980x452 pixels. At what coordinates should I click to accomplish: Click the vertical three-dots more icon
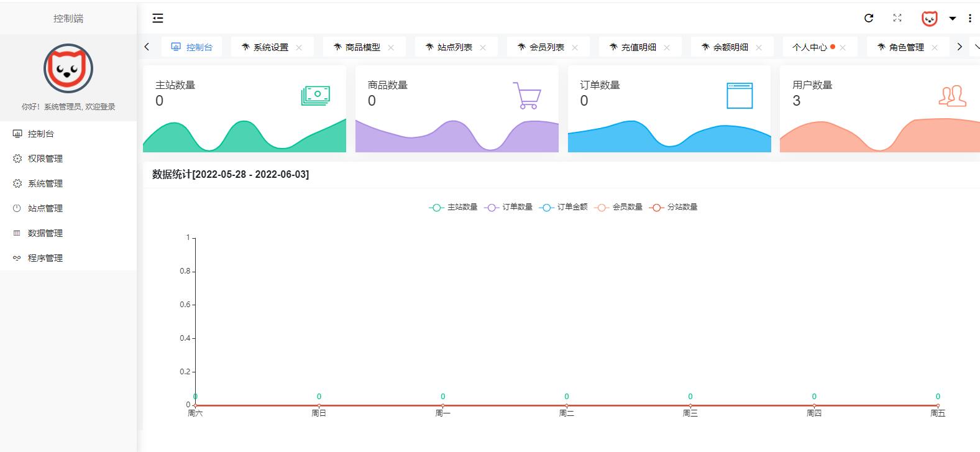pyautogui.click(x=970, y=19)
